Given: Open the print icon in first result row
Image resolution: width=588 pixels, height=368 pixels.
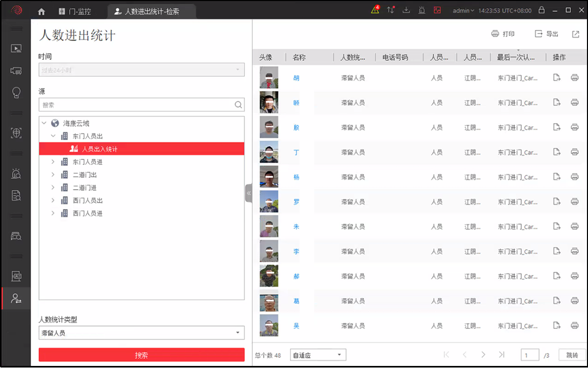Looking at the screenshot, I should (574, 78).
